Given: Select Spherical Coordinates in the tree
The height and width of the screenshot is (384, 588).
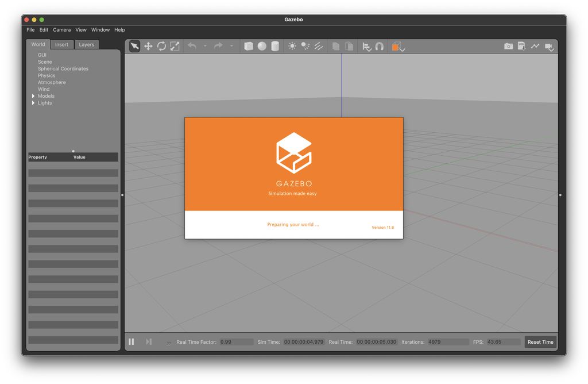Looking at the screenshot, I should coord(63,68).
